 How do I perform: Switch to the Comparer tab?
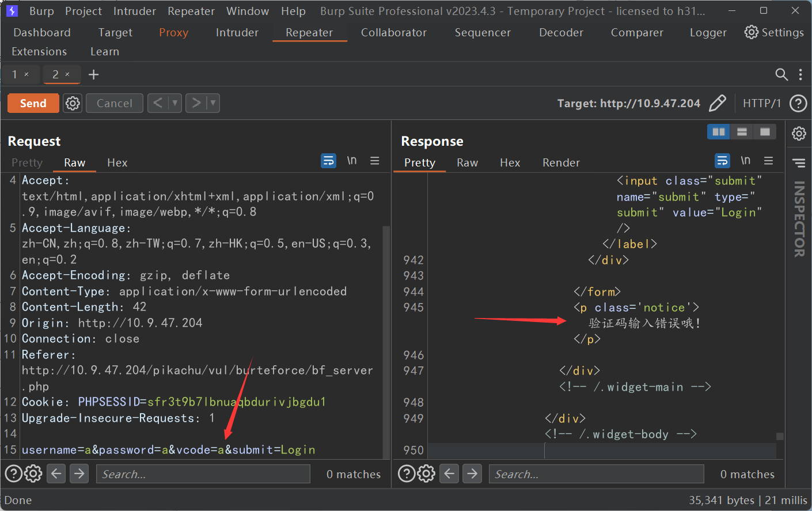(x=637, y=32)
